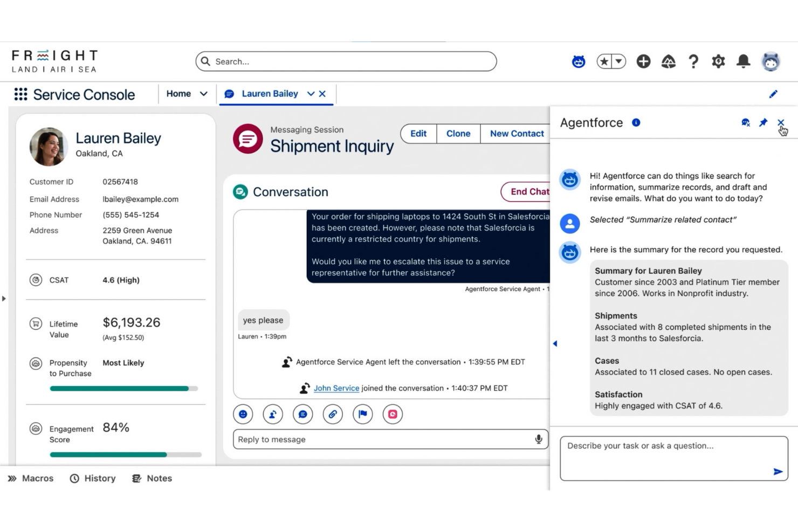Select the quick text message icon

point(302,414)
